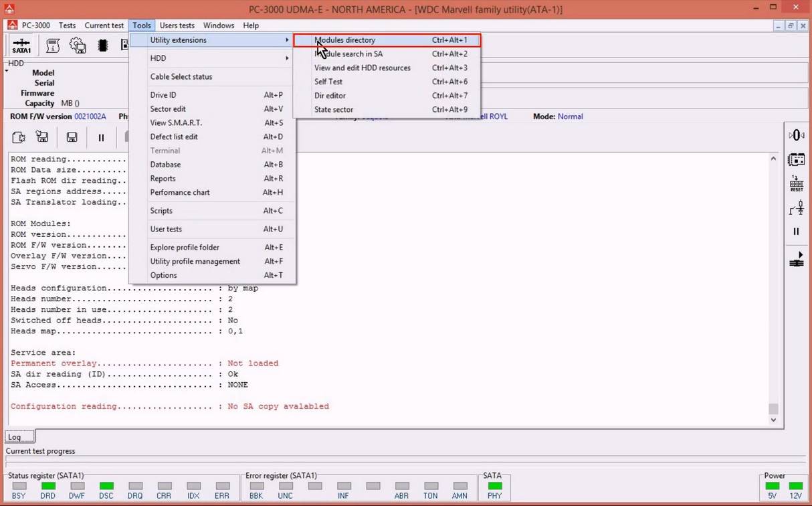Click the gear with floppy disk toolbar icon
The width and height of the screenshot is (812, 506).
[x=78, y=46]
